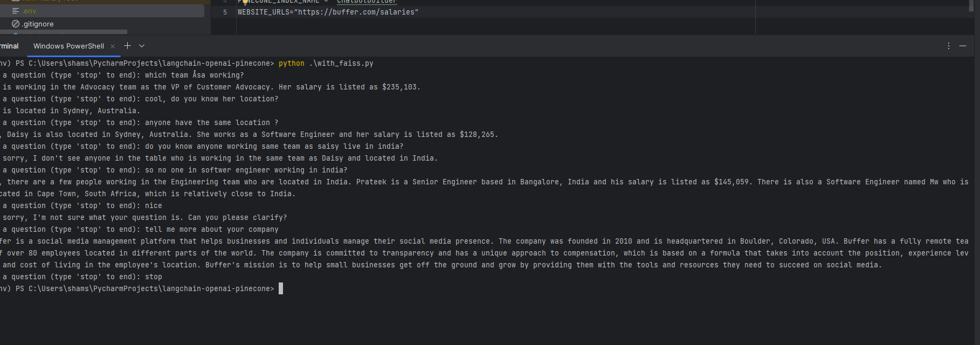Viewport: 980px width, 345px height.
Task: Select the Windows PowerShell tab
Action: click(68, 46)
